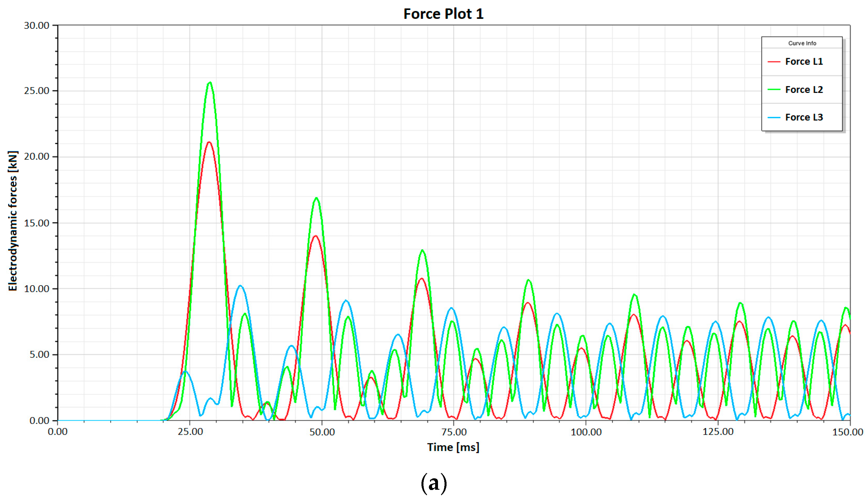Click the highest green Force L2 peak
The image size is (868, 500).
(210, 82)
